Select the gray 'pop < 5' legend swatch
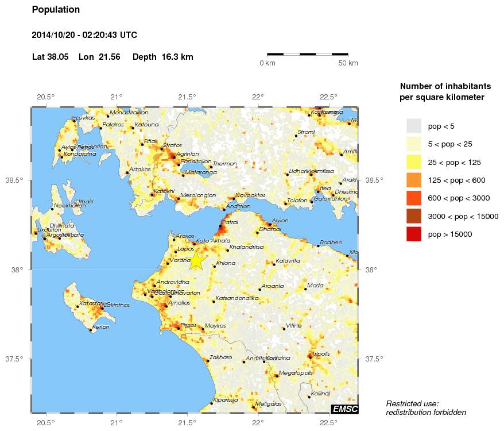This screenshot has width=504, height=431. point(414,126)
